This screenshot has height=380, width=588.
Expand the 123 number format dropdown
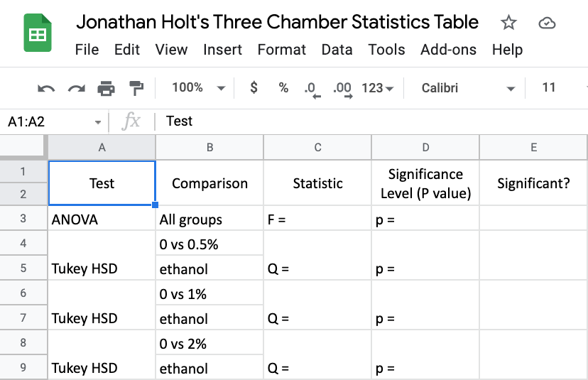tap(377, 88)
